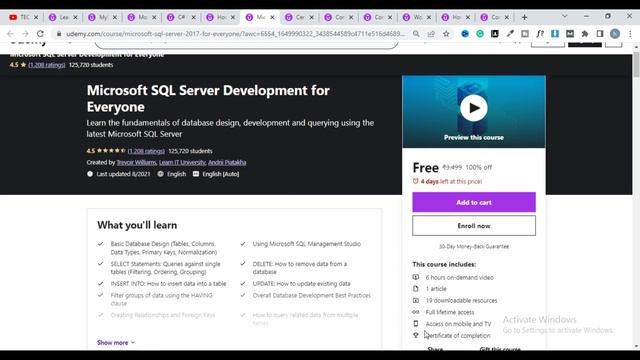640x360 pixels.
Task: Click the 30-Day Money-Back Guarantee text
Action: tap(473, 247)
